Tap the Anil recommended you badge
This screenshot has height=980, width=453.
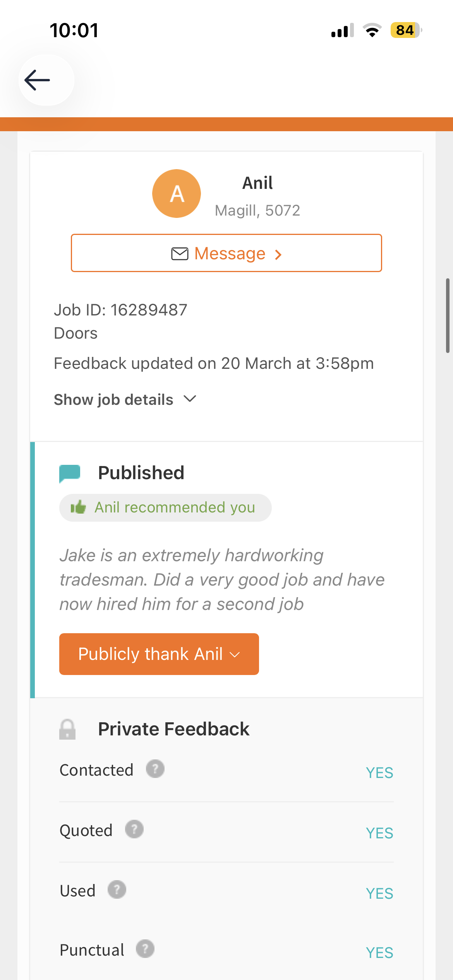[165, 507]
